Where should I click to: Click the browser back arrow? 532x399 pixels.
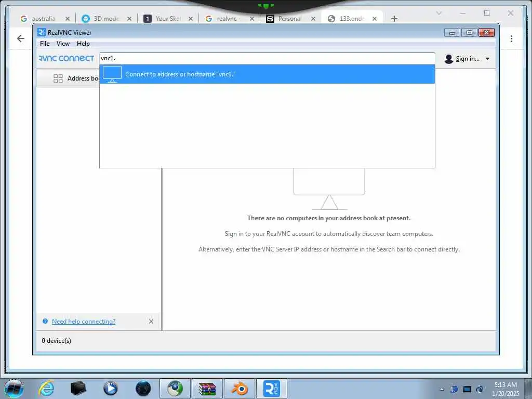coord(21,38)
